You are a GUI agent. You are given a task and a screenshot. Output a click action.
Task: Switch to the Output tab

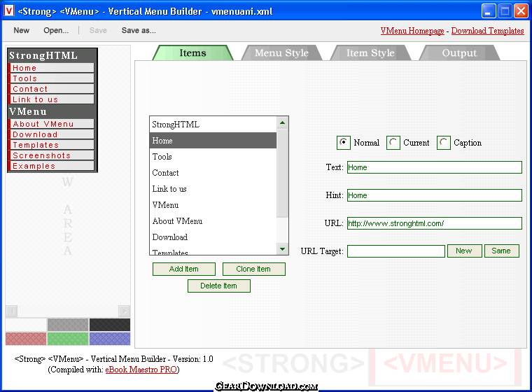pos(459,53)
